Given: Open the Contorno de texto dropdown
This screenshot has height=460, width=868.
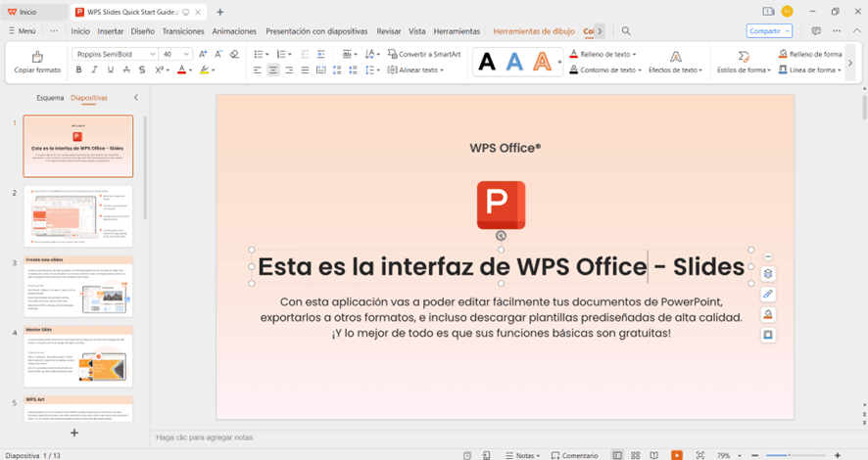Looking at the screenshot, I should pyautogui.click(x=605, y=70).
